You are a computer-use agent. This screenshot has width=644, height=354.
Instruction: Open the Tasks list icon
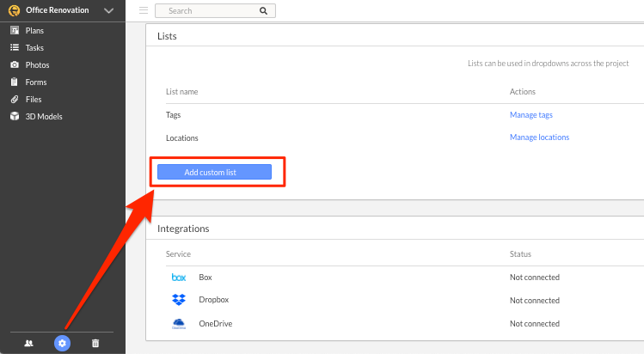tap(15, 47)
